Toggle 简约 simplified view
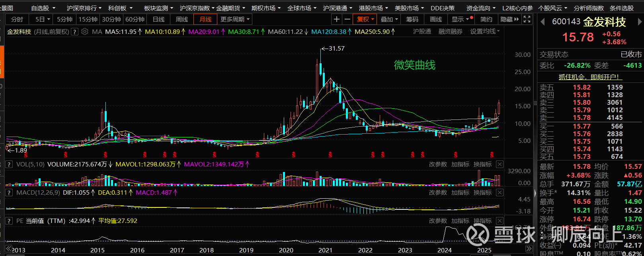This screenshot has width=644, height=256. click(486, 19)
